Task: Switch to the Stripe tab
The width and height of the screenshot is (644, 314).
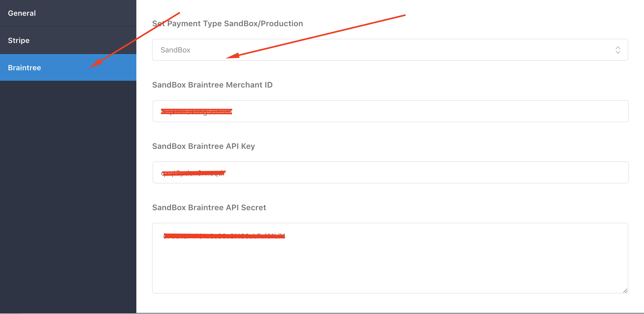Action: click(19, 40)
